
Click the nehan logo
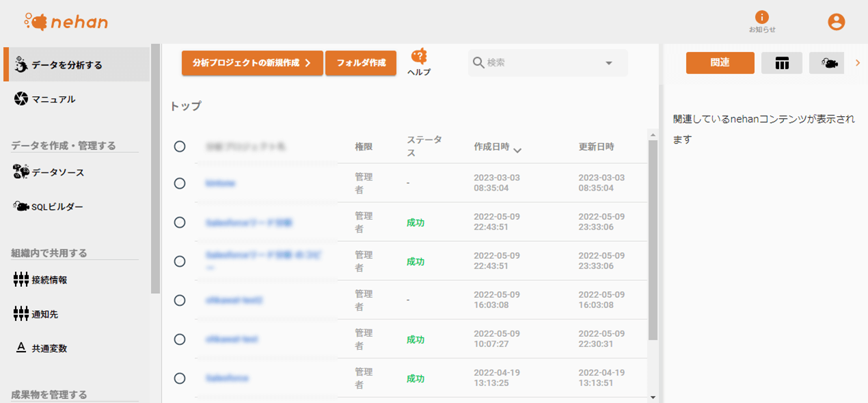66,22
